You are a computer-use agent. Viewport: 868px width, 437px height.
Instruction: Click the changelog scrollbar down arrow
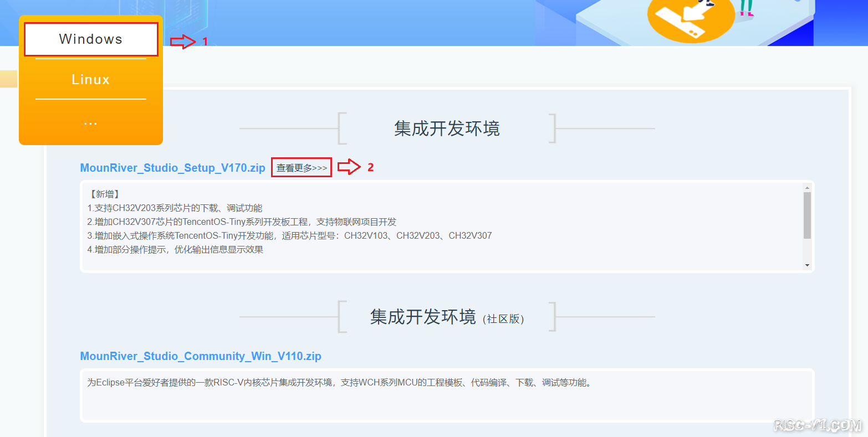tap(807, 265)
